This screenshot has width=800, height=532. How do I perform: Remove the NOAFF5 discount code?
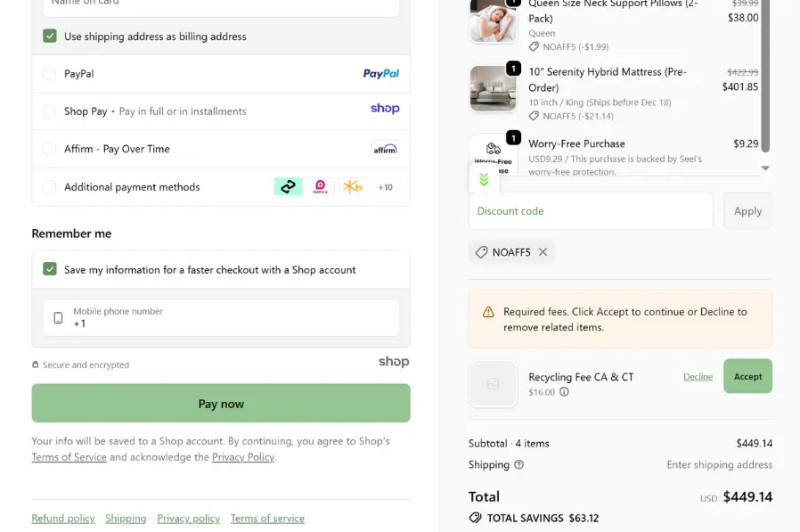tap(543, 252)
